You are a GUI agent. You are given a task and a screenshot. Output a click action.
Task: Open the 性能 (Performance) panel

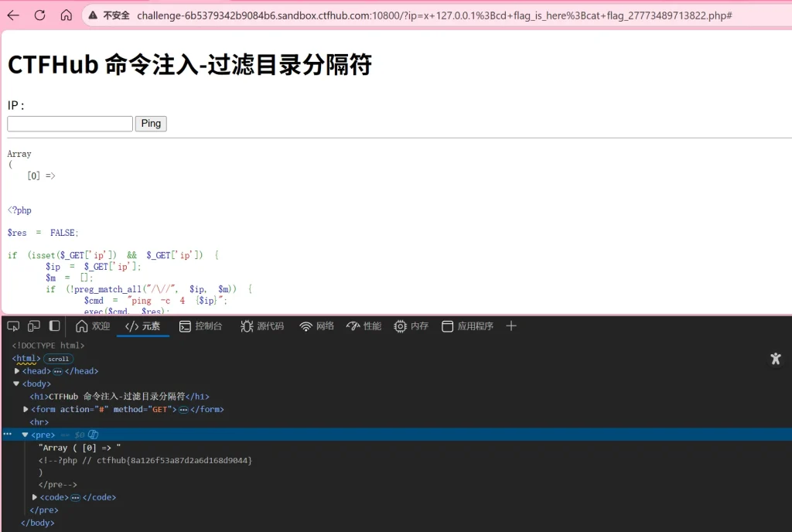364,326
